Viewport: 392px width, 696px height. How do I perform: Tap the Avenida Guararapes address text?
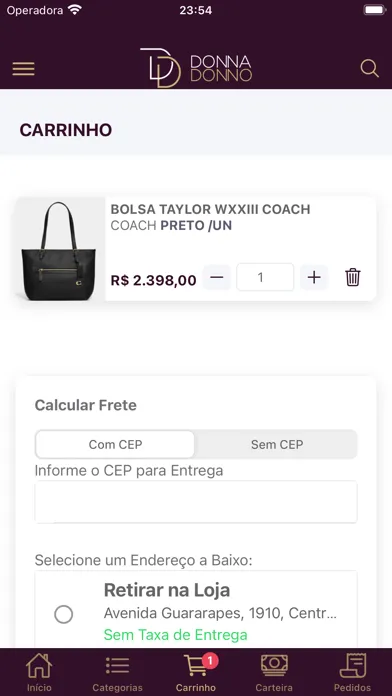(x=220, y=613)
